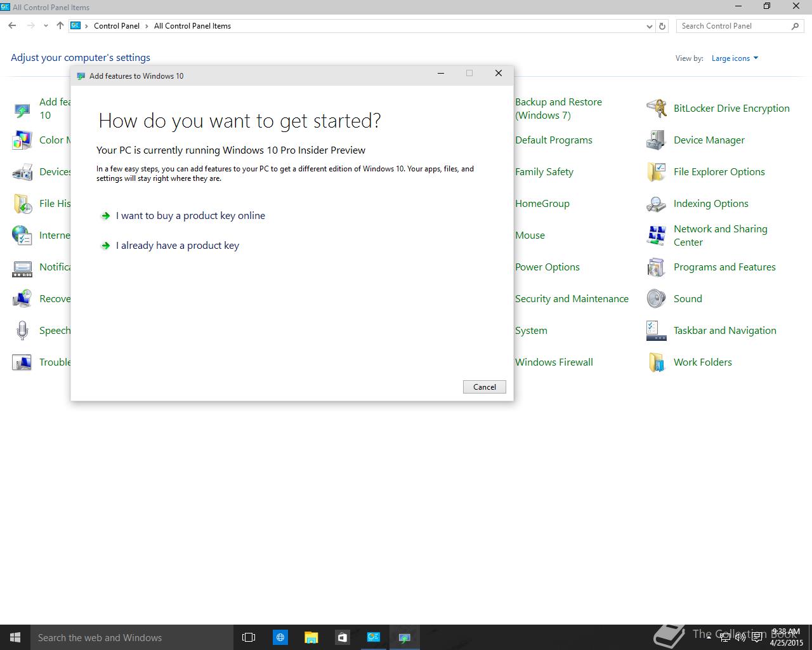Go back in Control Panel
812x650 pixels.
[x=12, y=26]
